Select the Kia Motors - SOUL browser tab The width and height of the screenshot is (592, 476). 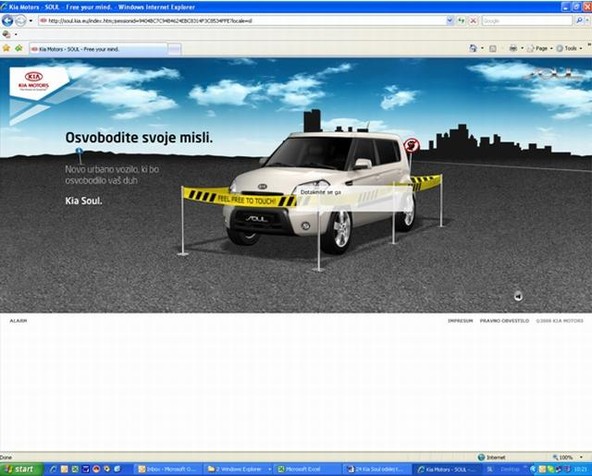pyautogui.click(x=98, y=49)
